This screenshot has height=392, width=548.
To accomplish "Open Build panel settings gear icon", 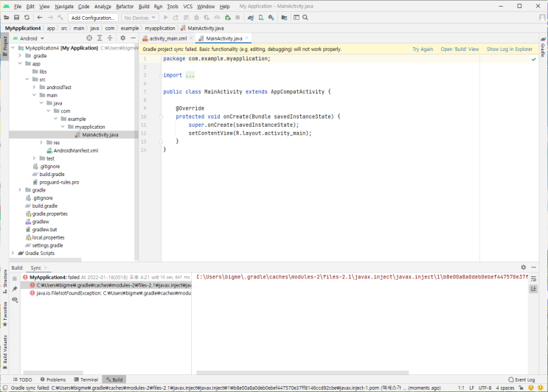I will tap(523, 267).
